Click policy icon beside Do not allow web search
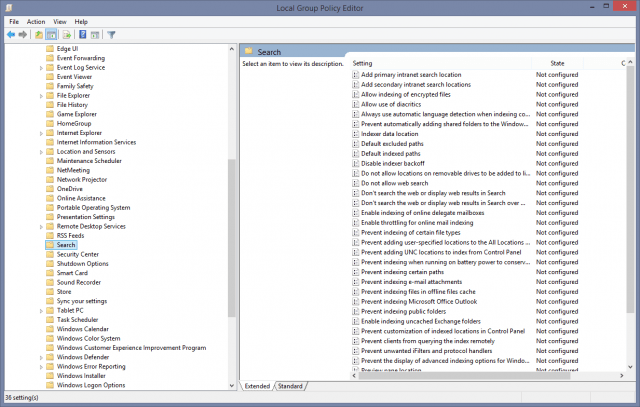Viewport: 640px width, 407px height. [x=356, y=183]
